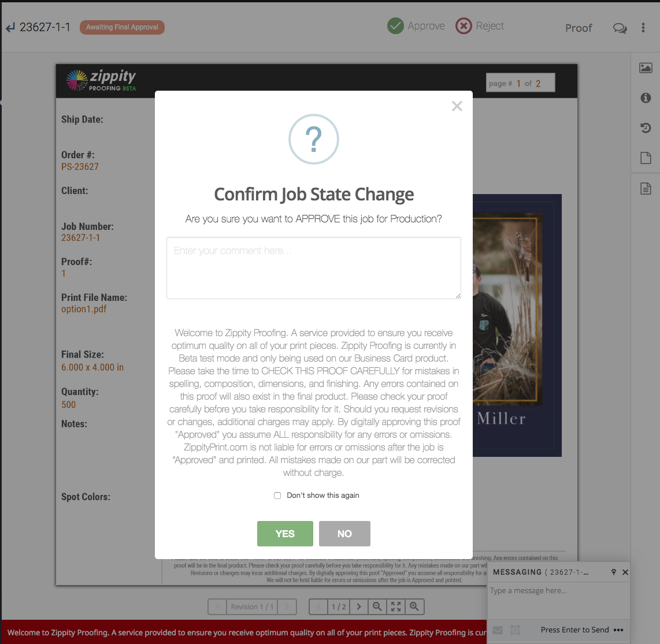Open revision history in right sidebar

[x=646, y=128]
